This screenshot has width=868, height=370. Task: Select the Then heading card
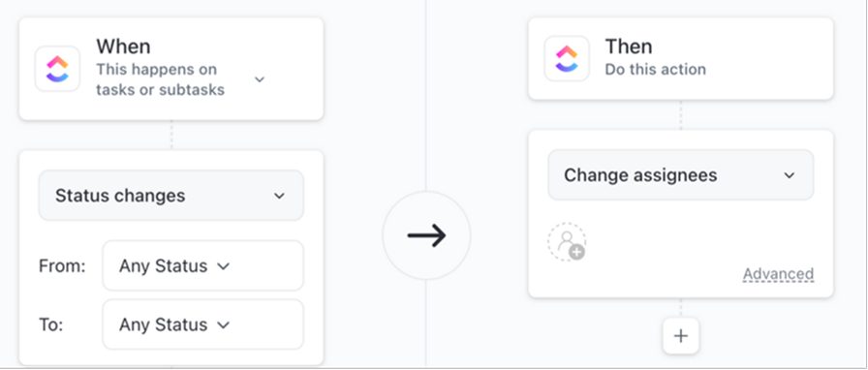pyautogui.click(x=681, y=59)
